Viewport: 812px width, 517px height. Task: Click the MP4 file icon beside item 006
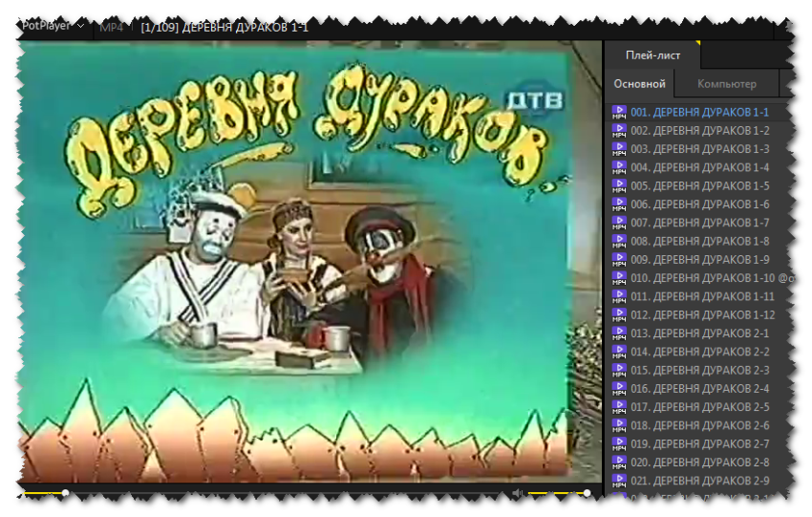pyautogui.click(x=619, y=205)
